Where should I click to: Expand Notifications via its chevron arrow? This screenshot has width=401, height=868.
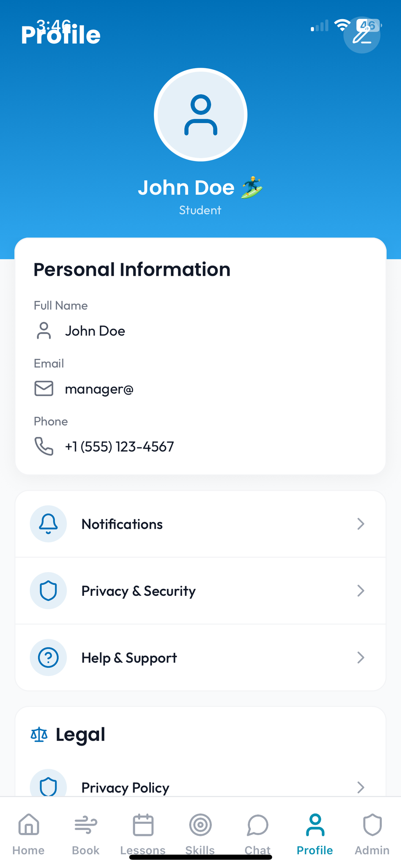point(361,524)
